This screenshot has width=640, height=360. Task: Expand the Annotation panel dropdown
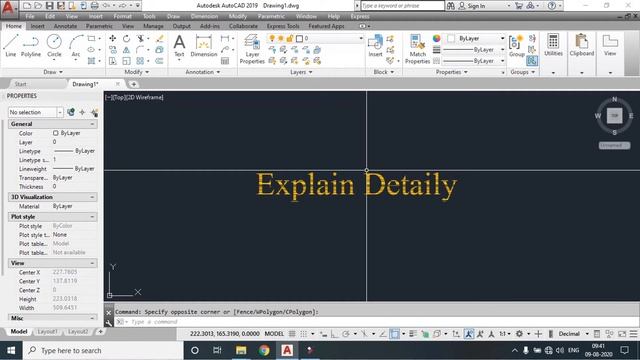click(x=203, y=72)
